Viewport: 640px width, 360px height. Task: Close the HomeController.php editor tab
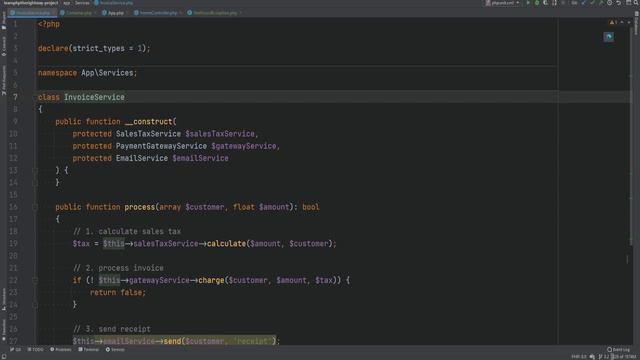180,13
